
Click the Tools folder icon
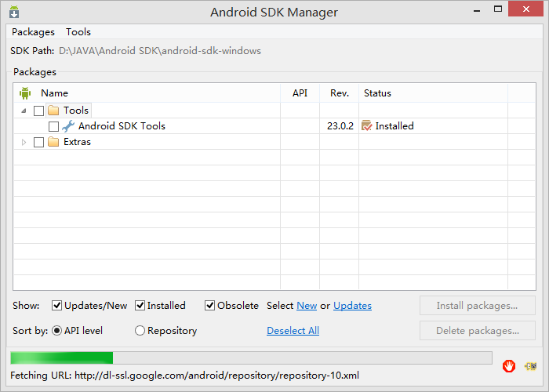tap(53, 111)
